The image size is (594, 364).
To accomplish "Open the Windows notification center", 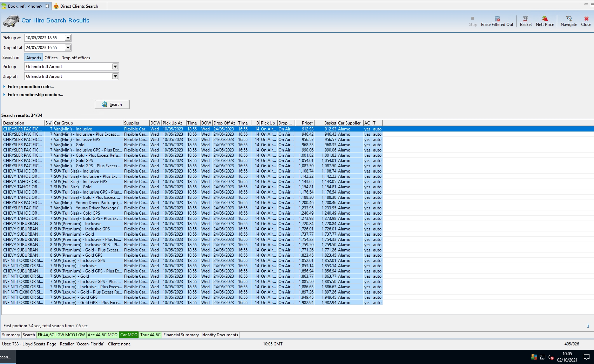I will pos(586,357).
